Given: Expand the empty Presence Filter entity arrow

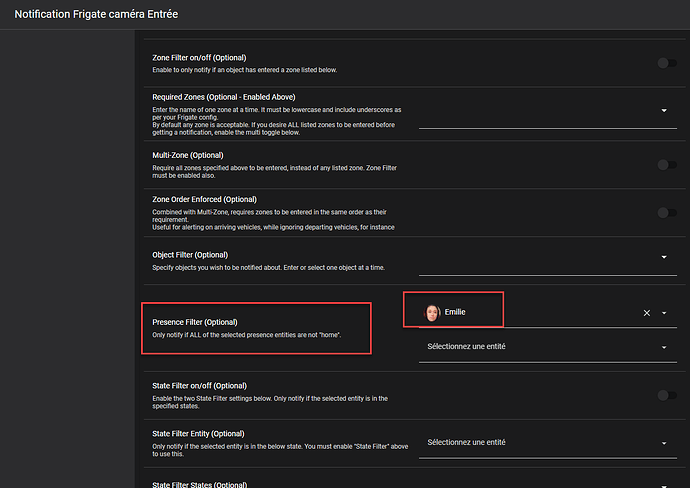Looking at the screenshot, I should 664,347.
